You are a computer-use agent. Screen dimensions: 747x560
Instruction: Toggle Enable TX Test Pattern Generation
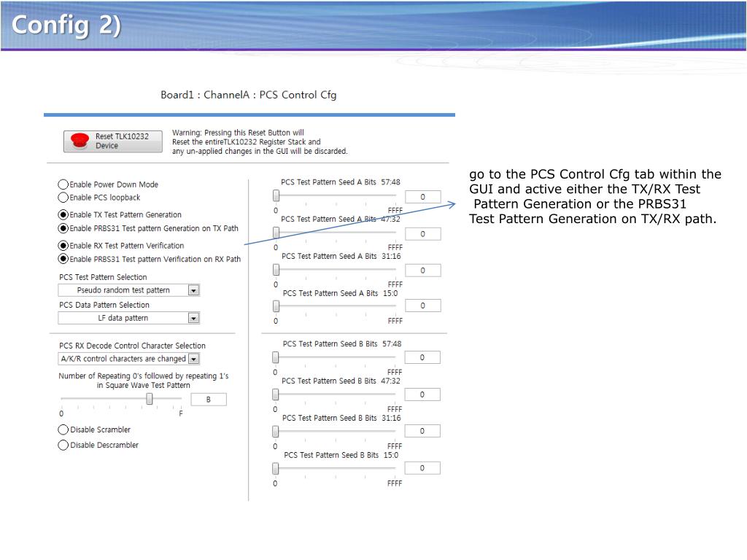pos(63,215)
